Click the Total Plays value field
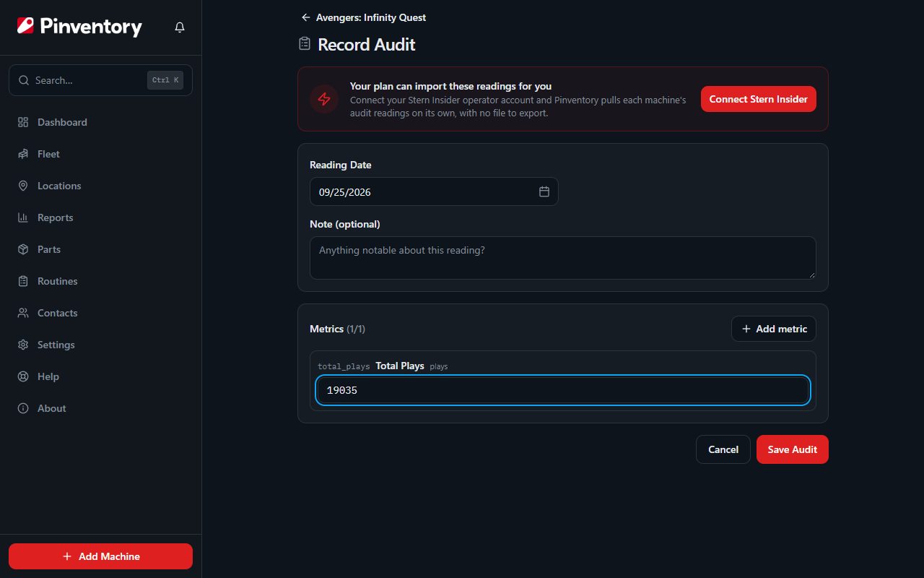 pyautogui.click(x=563, y=391)
